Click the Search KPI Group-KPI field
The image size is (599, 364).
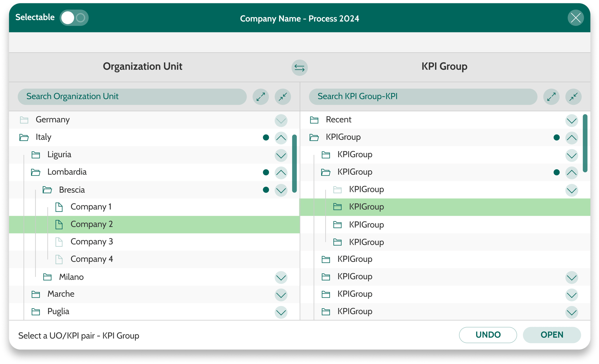423,97
